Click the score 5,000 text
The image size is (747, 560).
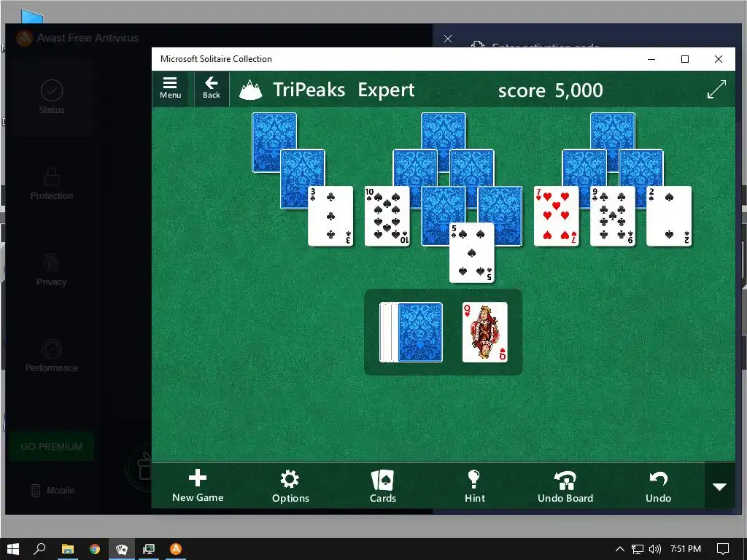tap(550, 90)
